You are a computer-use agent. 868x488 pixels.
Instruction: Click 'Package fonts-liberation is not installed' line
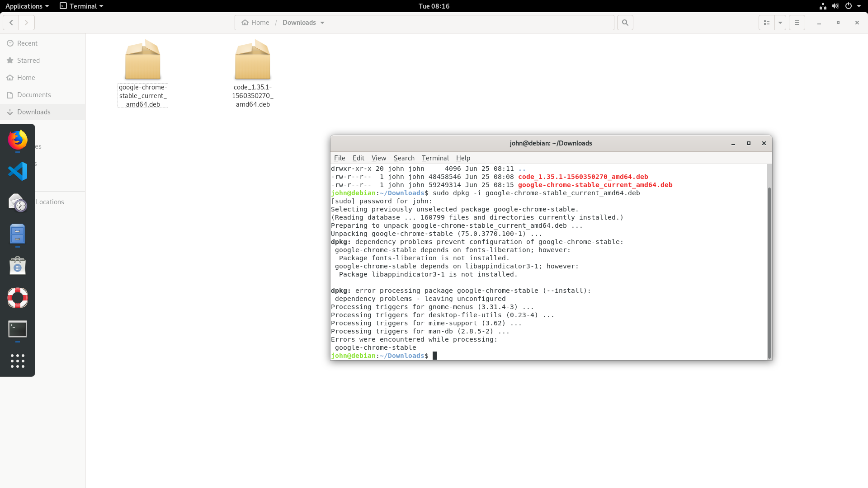coord(424,258)
